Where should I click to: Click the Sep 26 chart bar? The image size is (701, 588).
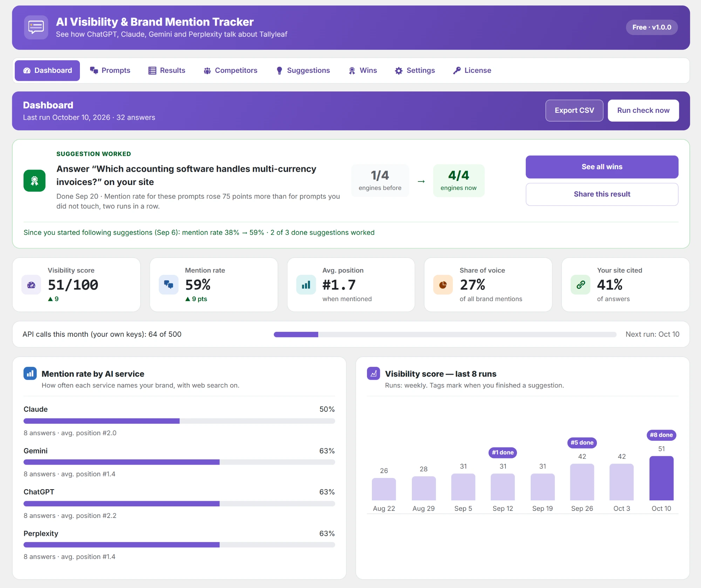point(582,482)
